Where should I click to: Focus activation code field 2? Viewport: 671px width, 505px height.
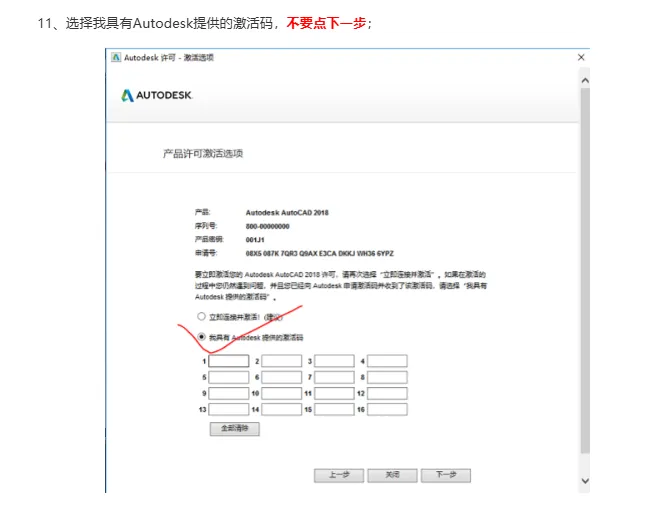(282, 361)
